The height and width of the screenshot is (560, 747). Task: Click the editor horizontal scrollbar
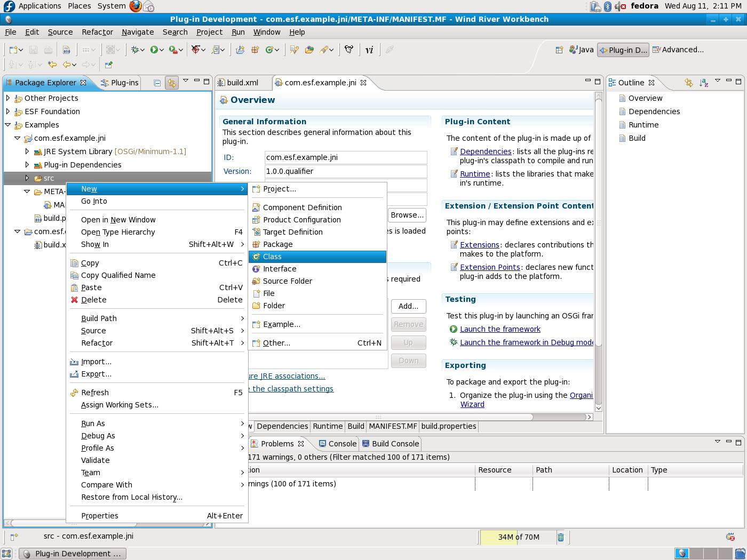pos(390,417)
